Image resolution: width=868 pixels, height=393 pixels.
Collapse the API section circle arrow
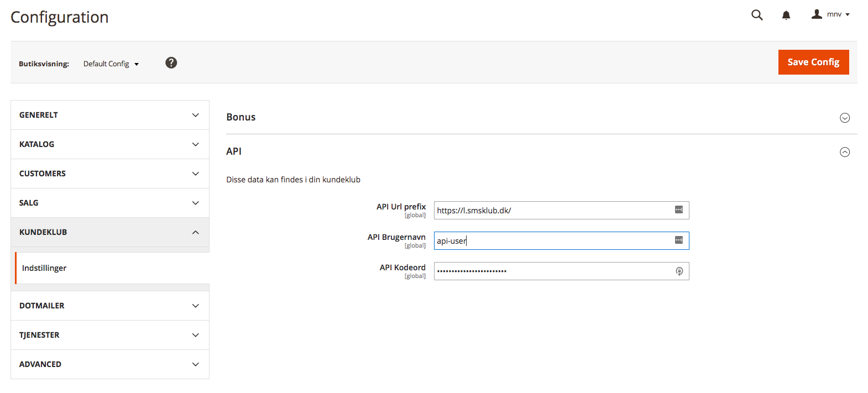pyautogui.click(x=845, y=152)
